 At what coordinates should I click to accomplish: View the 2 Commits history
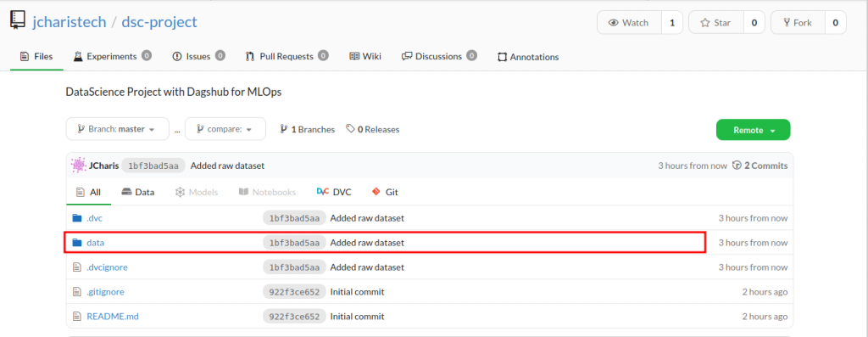(760, 166)
